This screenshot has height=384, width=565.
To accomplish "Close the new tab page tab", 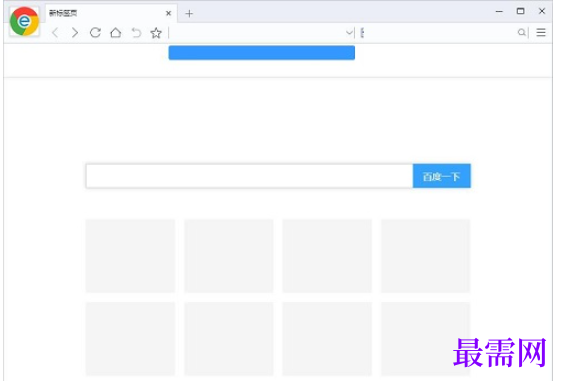I will [x=168, y=13].
